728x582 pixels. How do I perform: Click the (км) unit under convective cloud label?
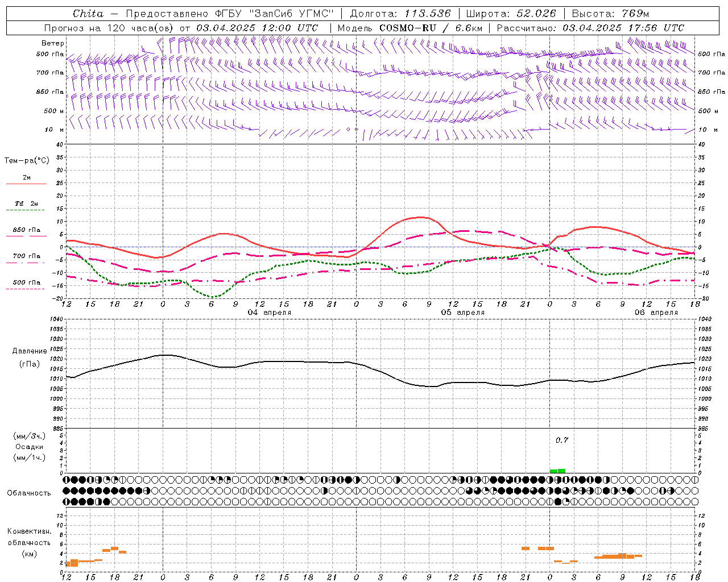pos(30,554)
